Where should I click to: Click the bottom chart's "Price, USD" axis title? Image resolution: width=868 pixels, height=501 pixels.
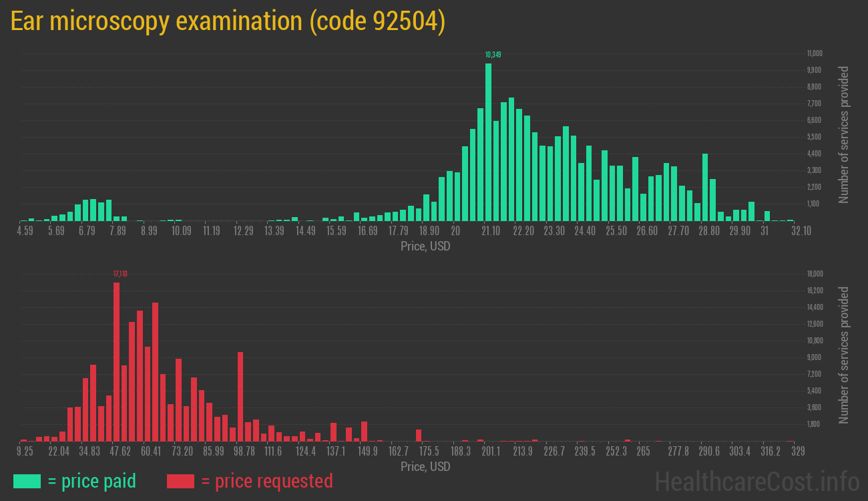[x=425, y=466]
